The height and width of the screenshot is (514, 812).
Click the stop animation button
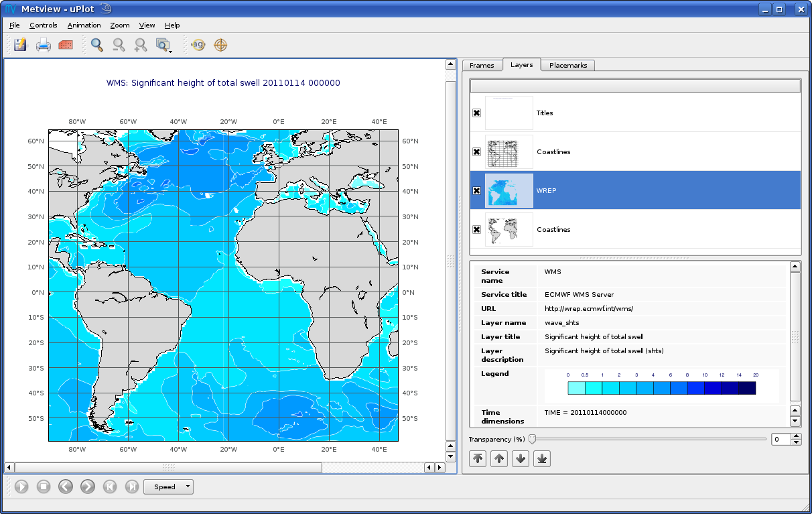point(44,487)
